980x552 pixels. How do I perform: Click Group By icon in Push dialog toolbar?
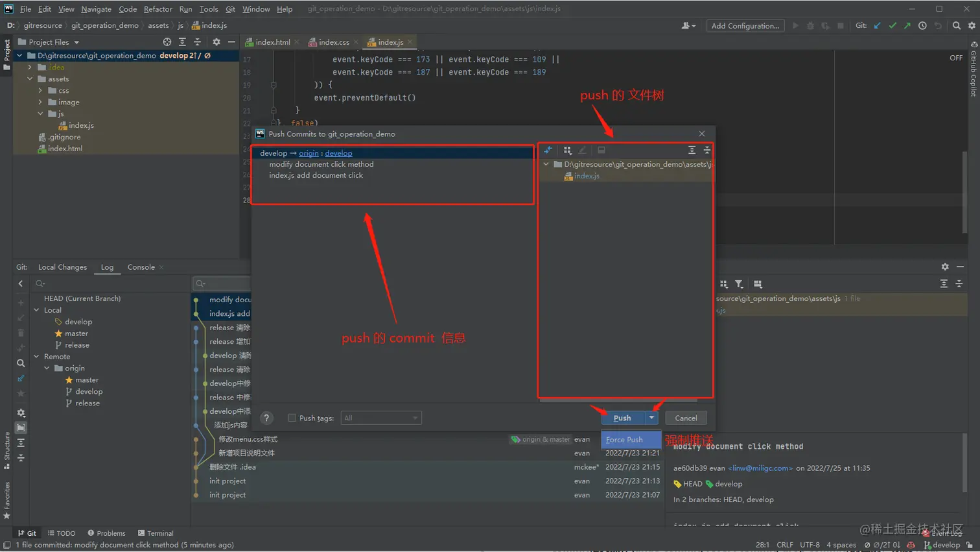pos(568,150)
